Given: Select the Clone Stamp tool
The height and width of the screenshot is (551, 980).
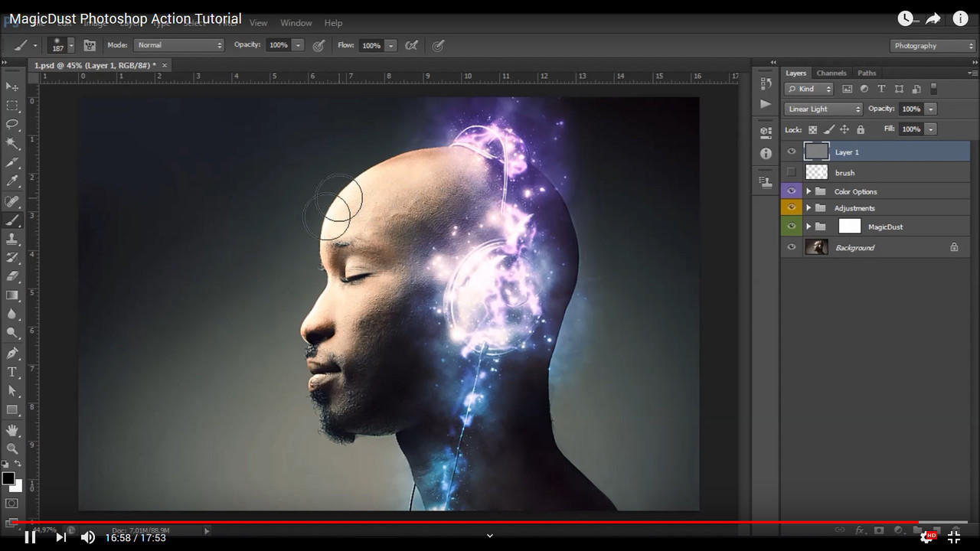Looking at the screenshot, I should (x=12, y=239).
